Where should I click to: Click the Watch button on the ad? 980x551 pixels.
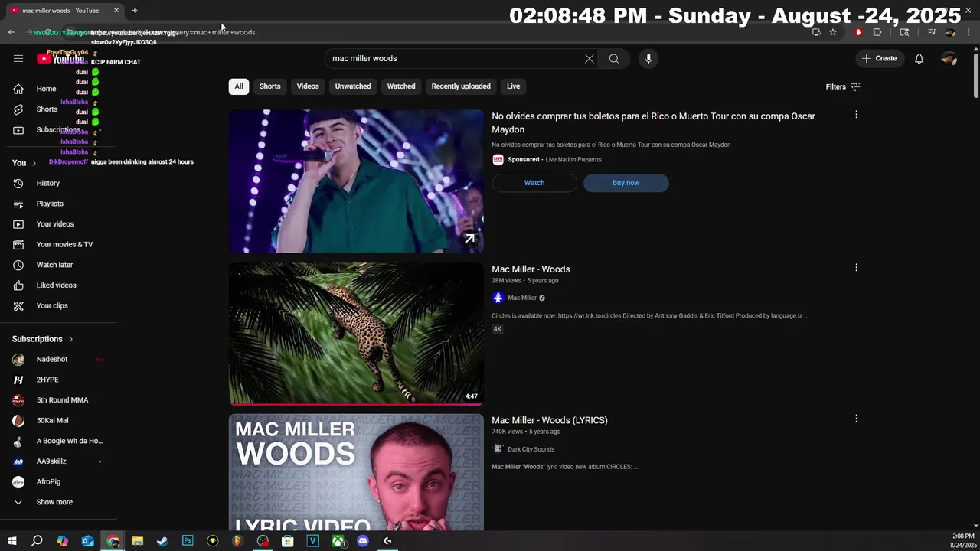click(x=534, y=183)
